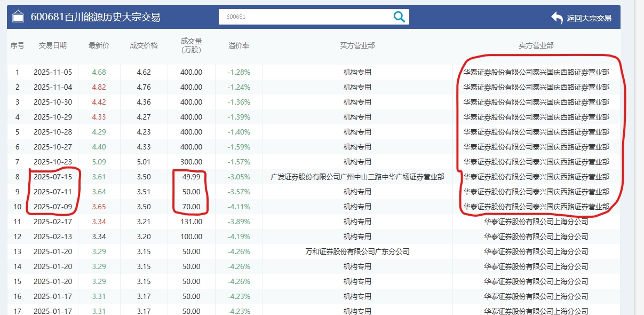Click the 成交价格 column header
644x315 pixels.
(144, 45)
